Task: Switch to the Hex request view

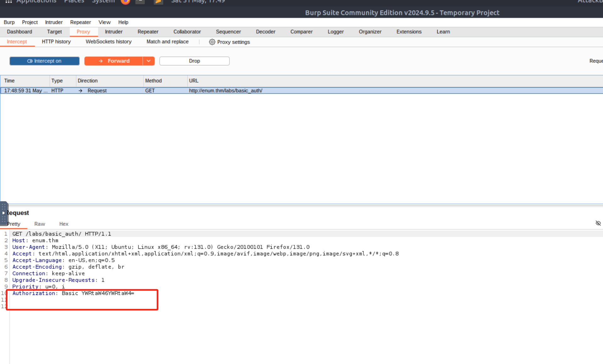Action: click(64, 224)
